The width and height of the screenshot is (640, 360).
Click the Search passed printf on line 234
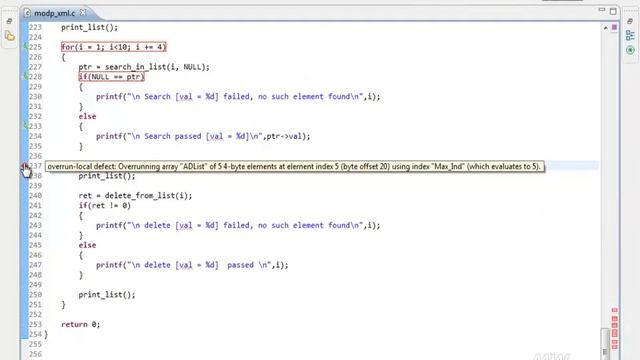click(203, 136)
